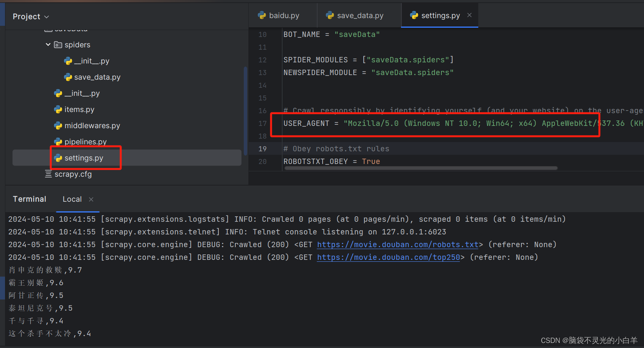Open pipelines.py from project tree
The image size is (644, 348).
tap(85, 142)
